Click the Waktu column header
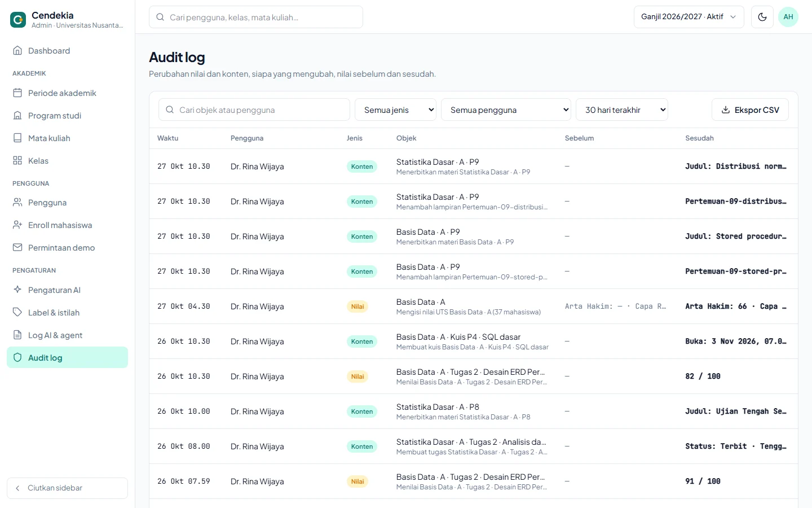 (x=167, y=138)
